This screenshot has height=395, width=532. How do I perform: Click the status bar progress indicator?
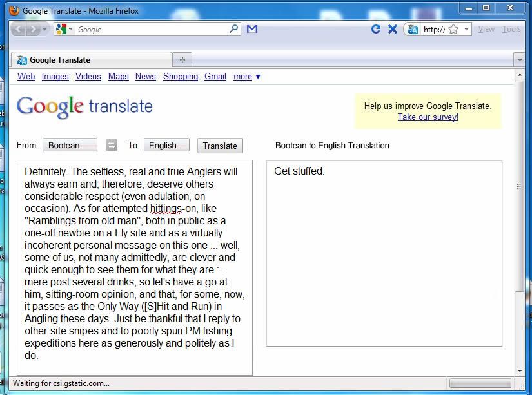[480, 383]
